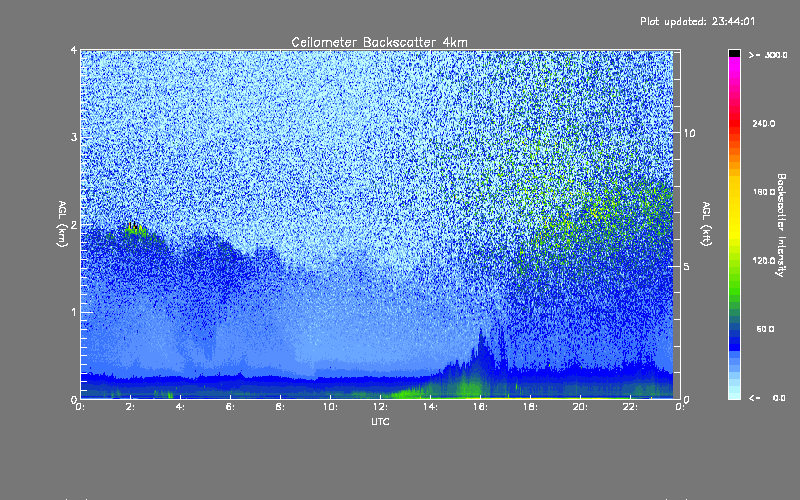Click the "2" tick on the AGL (km) axis

click(x=74, y=225)
